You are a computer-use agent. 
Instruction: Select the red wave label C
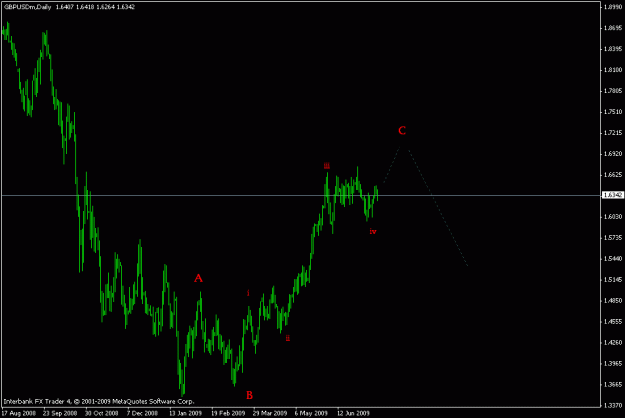point(402,130)
